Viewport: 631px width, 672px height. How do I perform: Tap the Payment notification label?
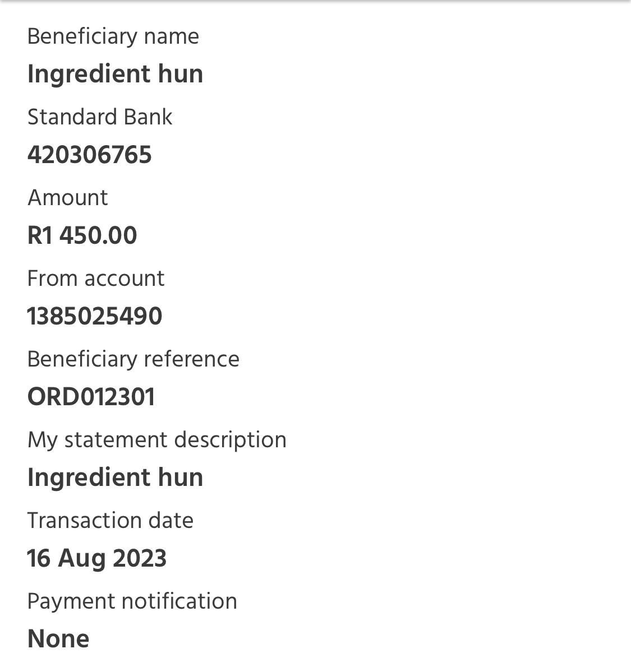tap(132, 602)
